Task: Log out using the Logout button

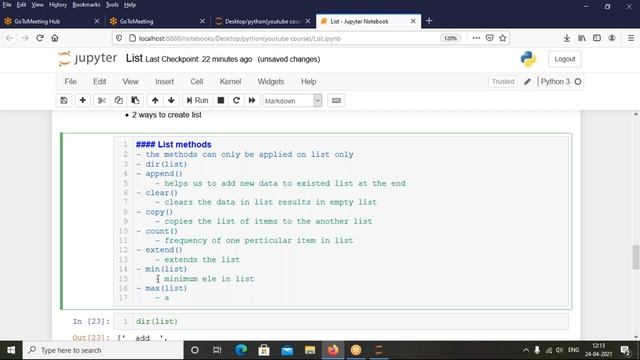Action: coord(565,59)
